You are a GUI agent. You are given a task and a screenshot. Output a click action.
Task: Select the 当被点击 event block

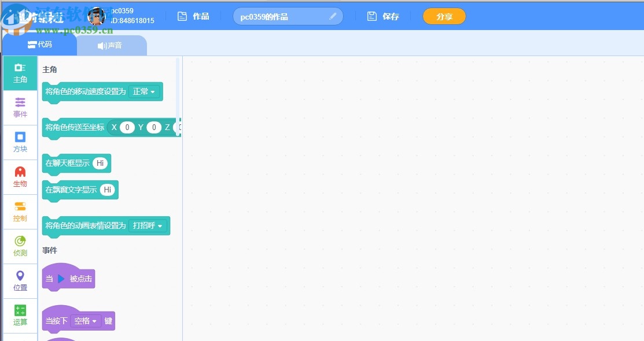pos(69,278)
